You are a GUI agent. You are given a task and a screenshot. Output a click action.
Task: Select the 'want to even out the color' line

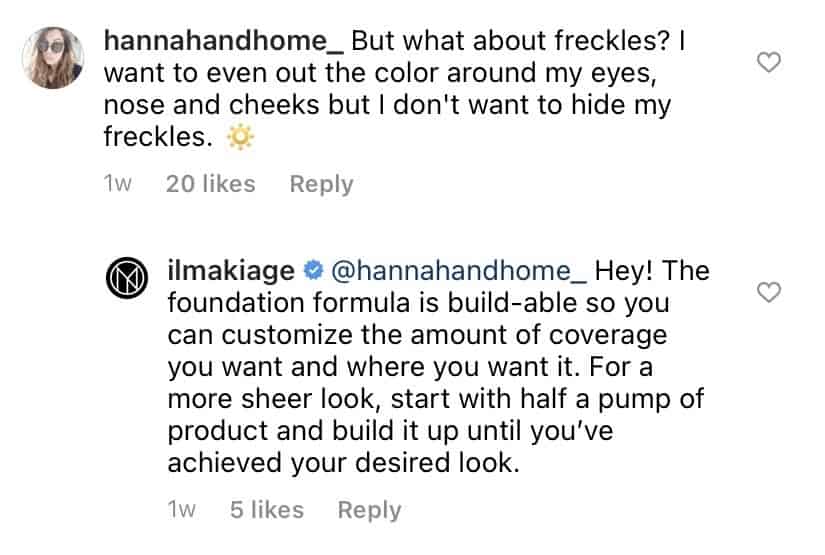[380, 74]
